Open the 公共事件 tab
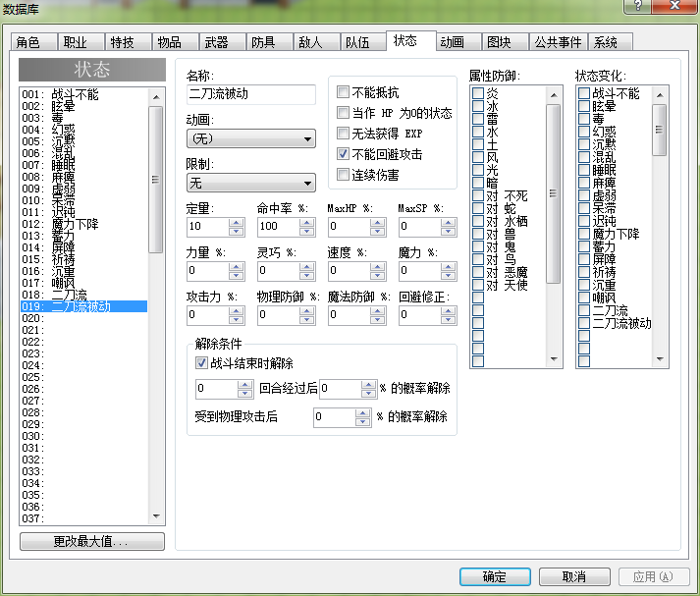Image resolution: width=700 pixels, height=596 pixels. [x=558, y=42]
